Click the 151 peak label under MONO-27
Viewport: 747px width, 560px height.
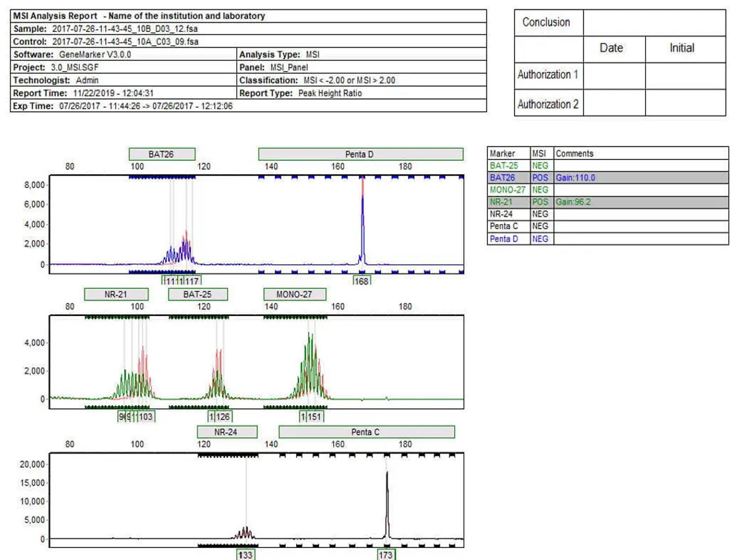314,417
